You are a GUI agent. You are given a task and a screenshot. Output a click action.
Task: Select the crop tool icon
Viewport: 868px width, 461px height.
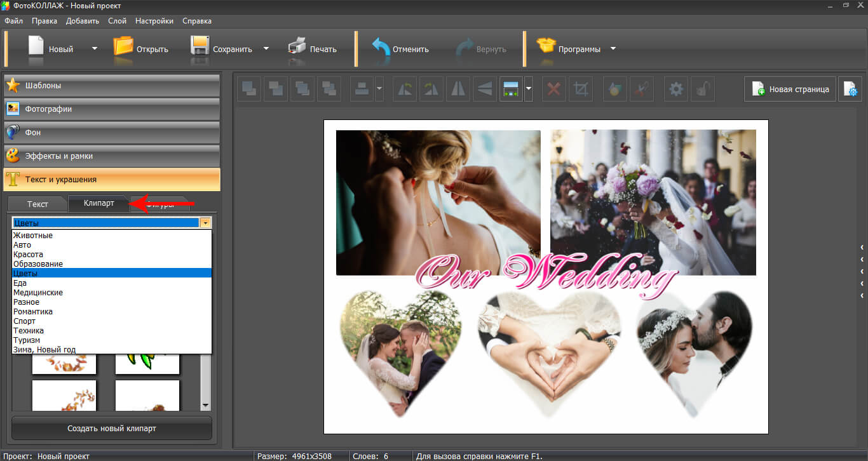click(x=581, y=89)
